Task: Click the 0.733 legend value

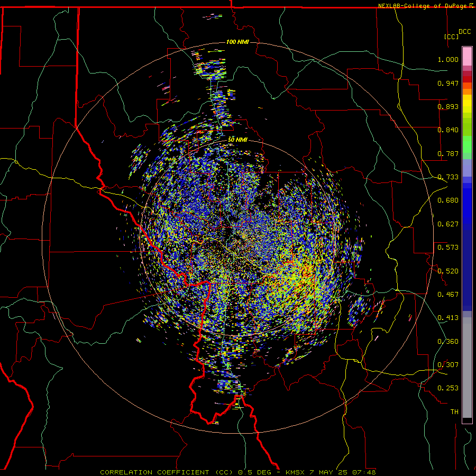Action: tap(448, 177)
